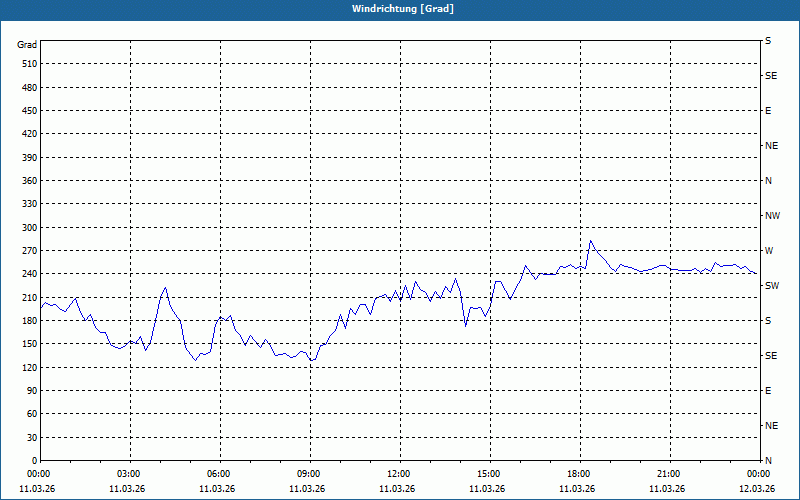Select the 90 degree axis label
Screen dimensions: 800x500
tap(32, 391)
